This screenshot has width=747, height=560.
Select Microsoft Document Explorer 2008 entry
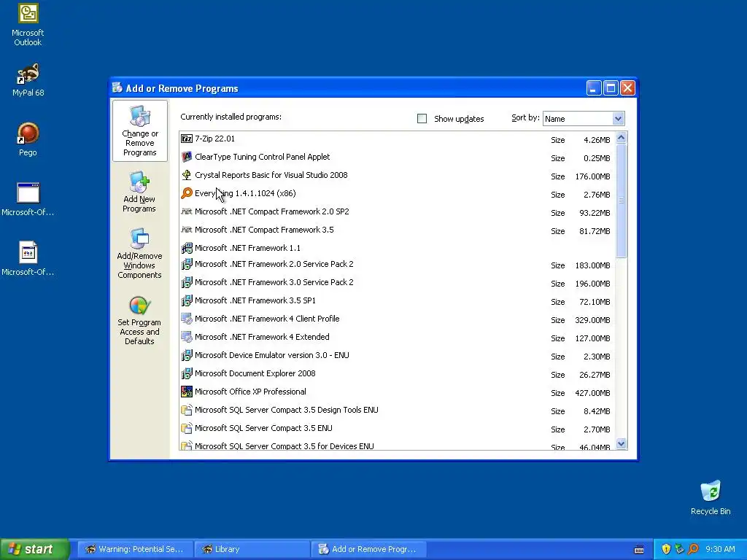(x=397, y=374)
